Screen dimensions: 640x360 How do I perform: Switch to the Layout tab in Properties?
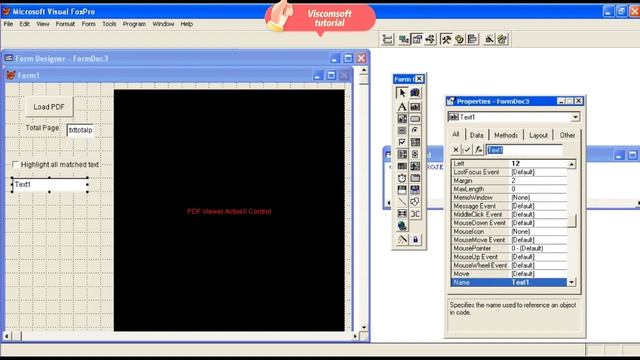click(x=538, y=135)
